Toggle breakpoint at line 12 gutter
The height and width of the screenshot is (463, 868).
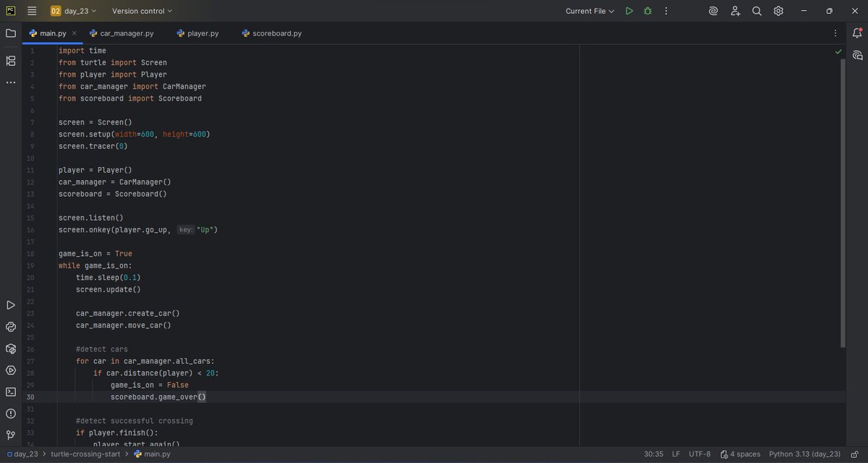(30, 182)
